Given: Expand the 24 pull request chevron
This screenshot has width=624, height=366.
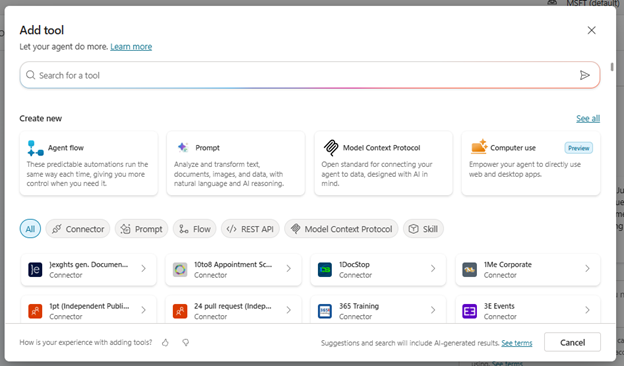Looking at the screenshot, I should coord(289,310).
